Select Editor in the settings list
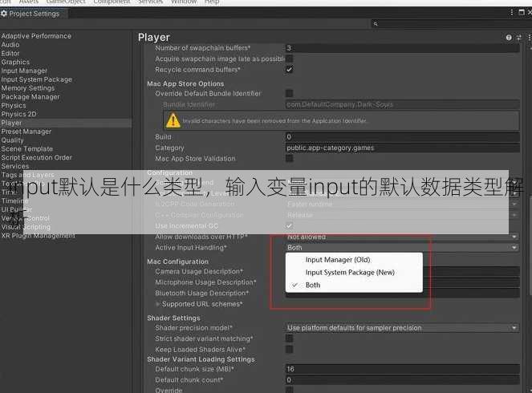 (x=10, y=53)
